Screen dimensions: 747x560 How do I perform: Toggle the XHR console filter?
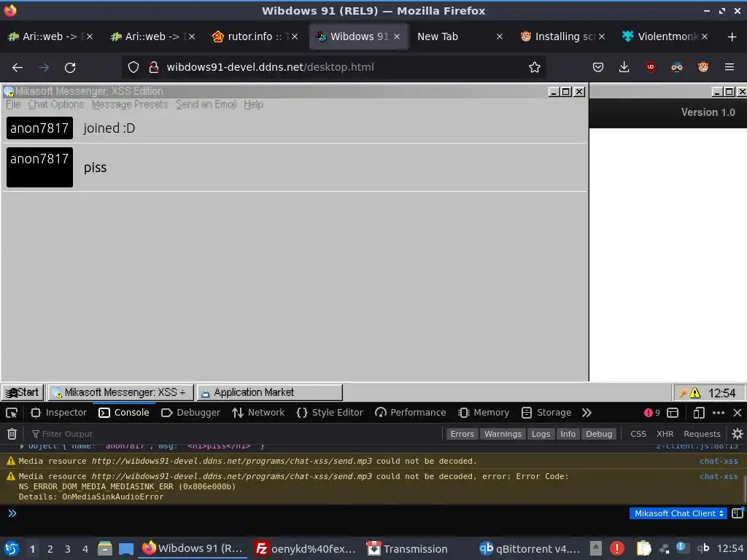[665, 434]
